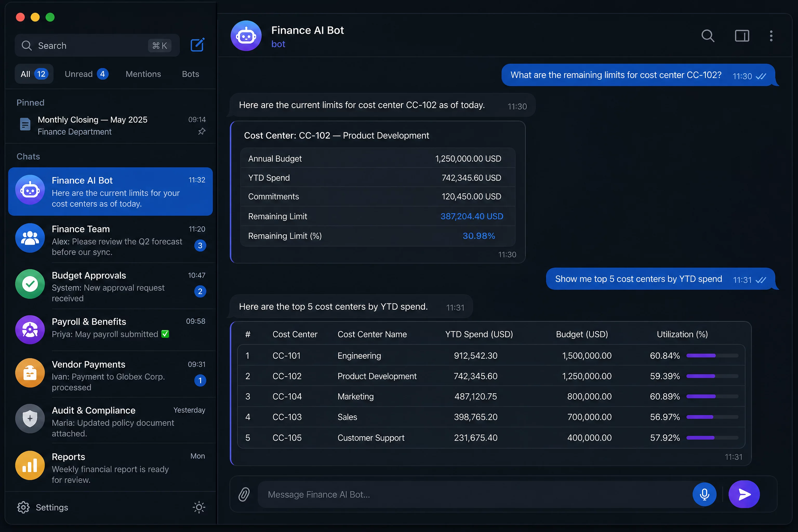Open pinned Monthly Closing — May 2025
798x532 pixels.
(111, 125)
